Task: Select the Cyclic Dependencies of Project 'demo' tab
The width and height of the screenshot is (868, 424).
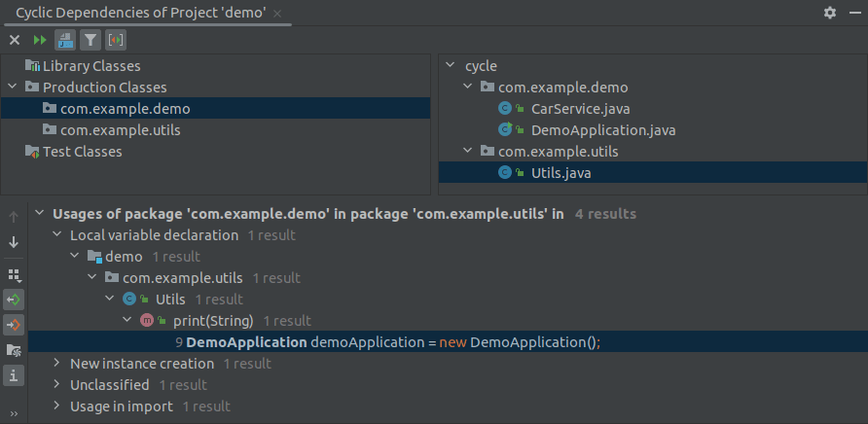Action: click(x=141, y=13)
